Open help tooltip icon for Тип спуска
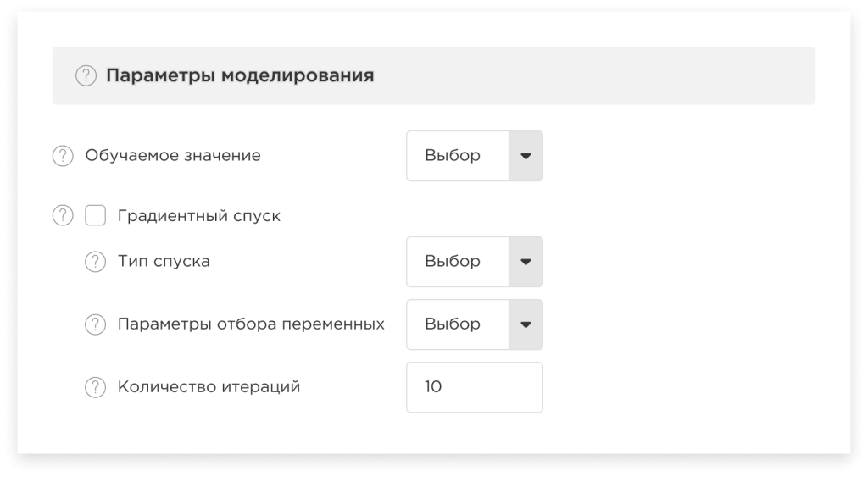Image resolution: width=868 pixels, height=477 pixels. [95, 262]
